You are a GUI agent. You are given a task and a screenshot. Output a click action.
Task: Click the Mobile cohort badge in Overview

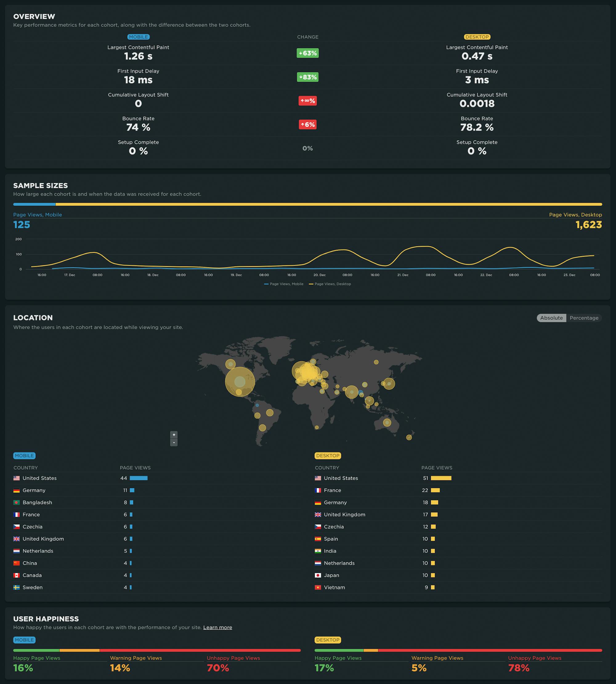coord(138,37)
